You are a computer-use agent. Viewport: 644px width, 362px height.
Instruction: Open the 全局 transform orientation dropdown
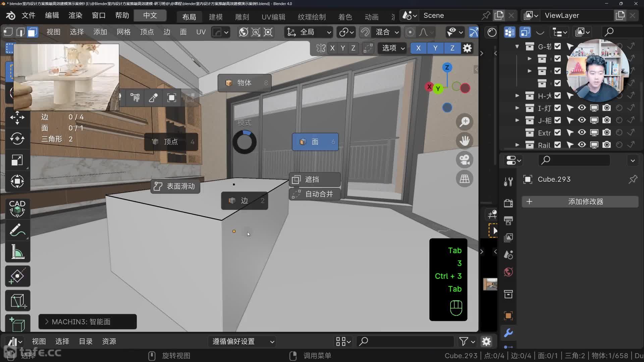(x=308, y=32)
